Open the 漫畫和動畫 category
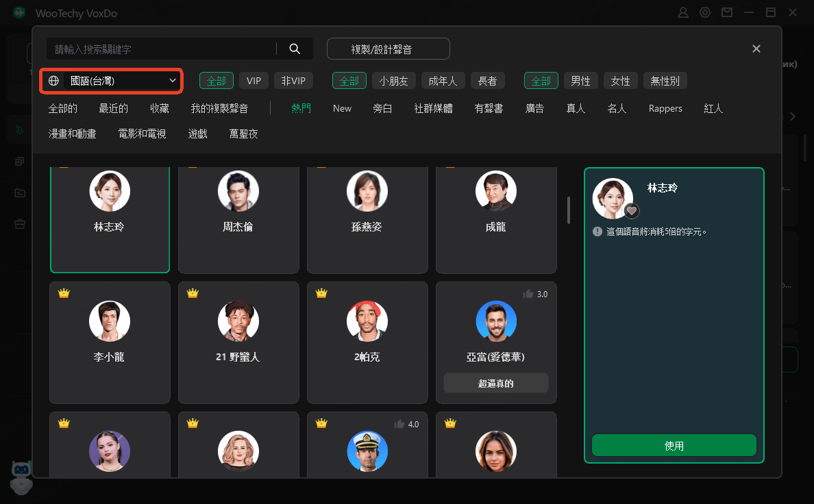The image size is (814, 504). point(72,134)
